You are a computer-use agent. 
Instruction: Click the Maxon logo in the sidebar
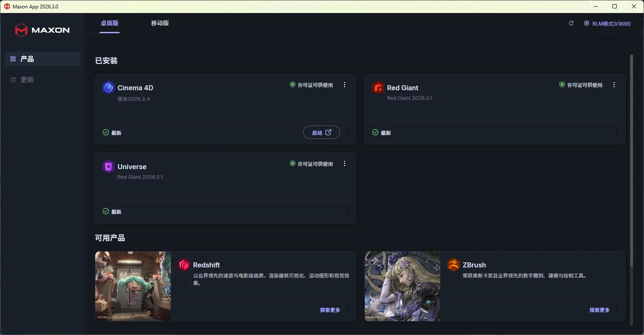pyautogui.click(x=42, y=30)
